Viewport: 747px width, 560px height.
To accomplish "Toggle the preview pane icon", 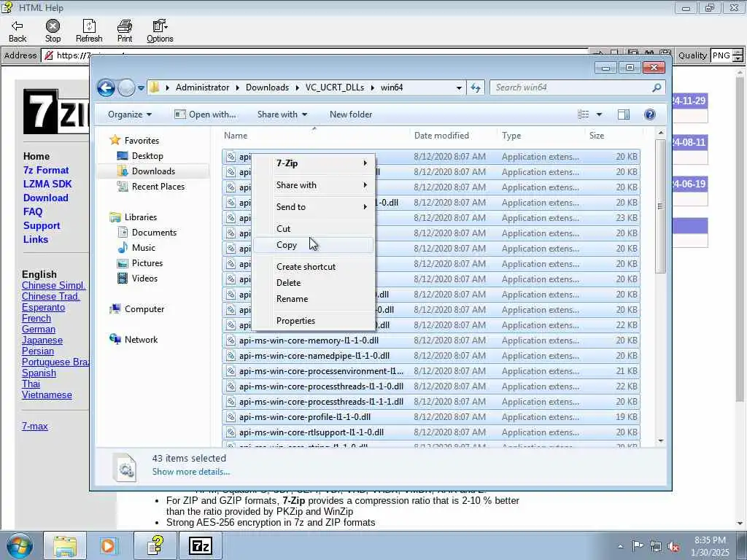I will point(624,114).
